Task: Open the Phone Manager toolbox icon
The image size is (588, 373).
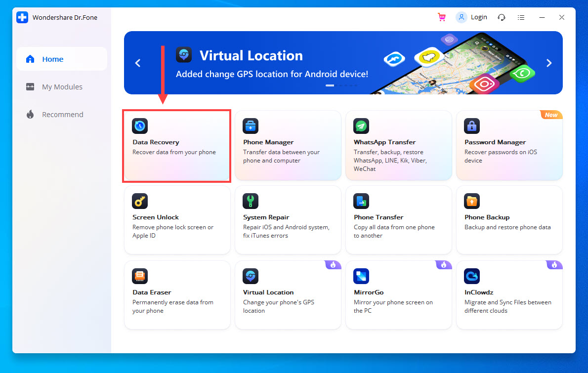Action: click(251, 126)
